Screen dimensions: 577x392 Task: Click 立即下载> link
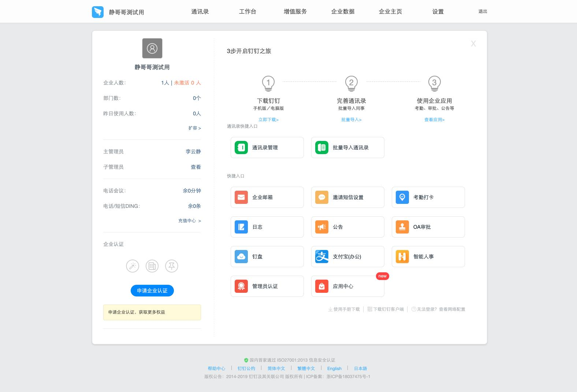(268, 120)
